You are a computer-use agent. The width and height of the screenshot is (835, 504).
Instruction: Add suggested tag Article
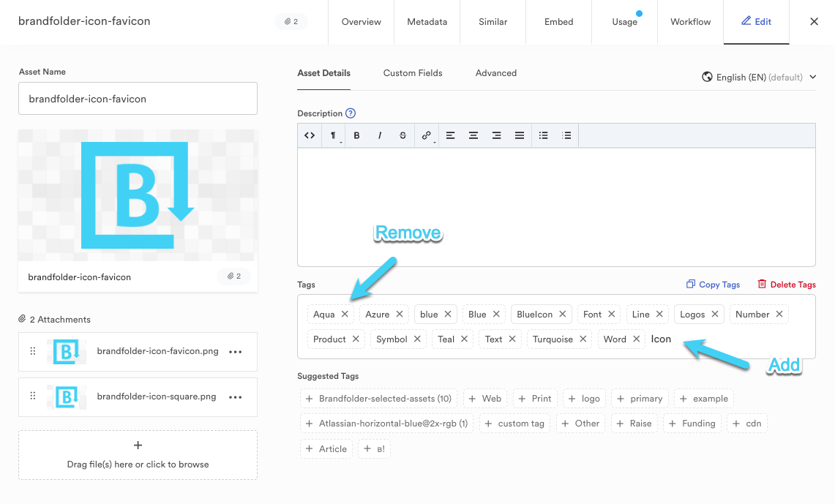[x=326, y=448]
